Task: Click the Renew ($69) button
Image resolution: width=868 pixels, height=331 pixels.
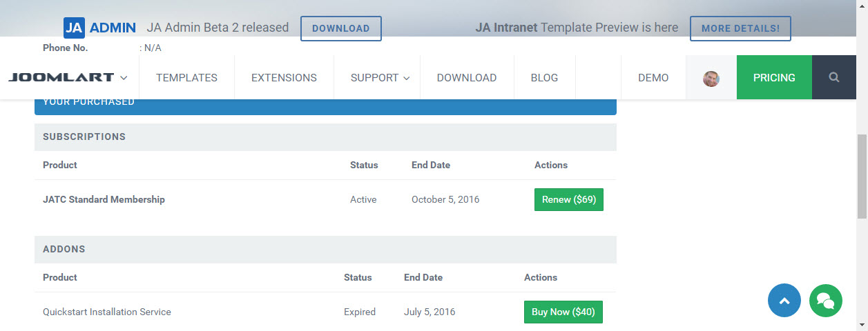Action: pyautogui.click(x=569, y=199)
